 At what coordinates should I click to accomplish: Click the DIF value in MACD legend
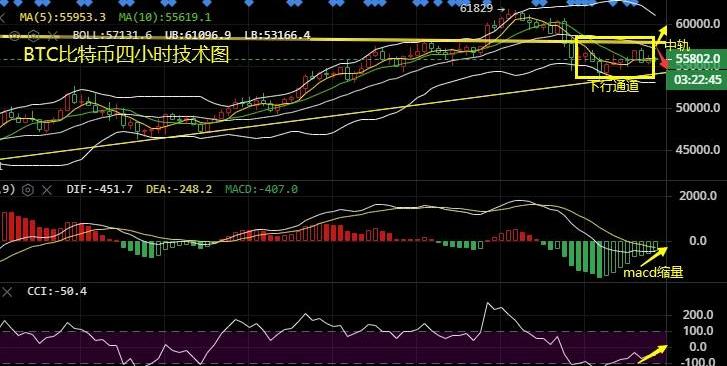tap(100, 189)
